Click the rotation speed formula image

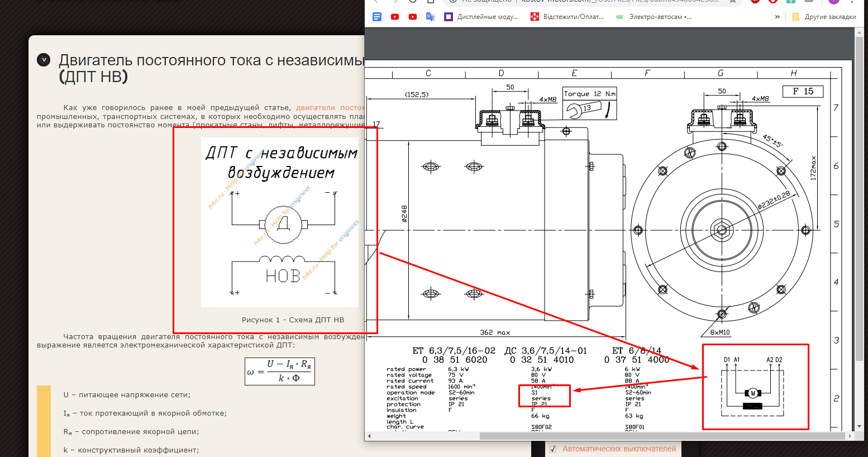point(280,372)
